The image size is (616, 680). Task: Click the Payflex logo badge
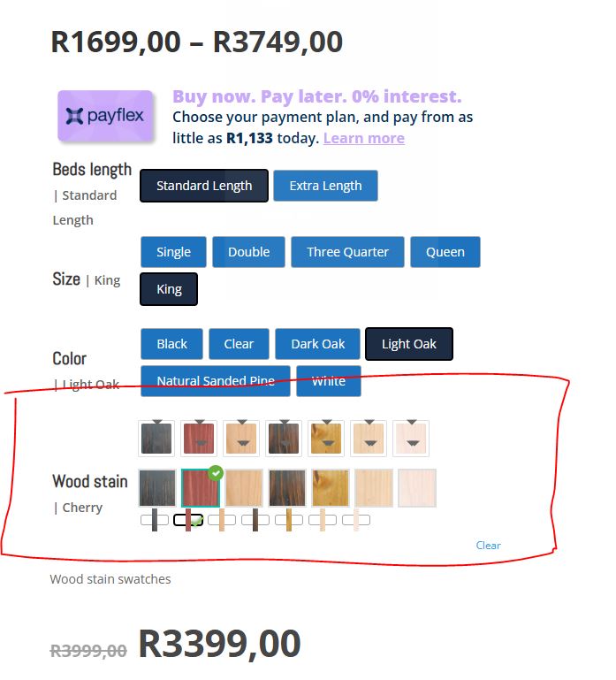coord(106,116)
